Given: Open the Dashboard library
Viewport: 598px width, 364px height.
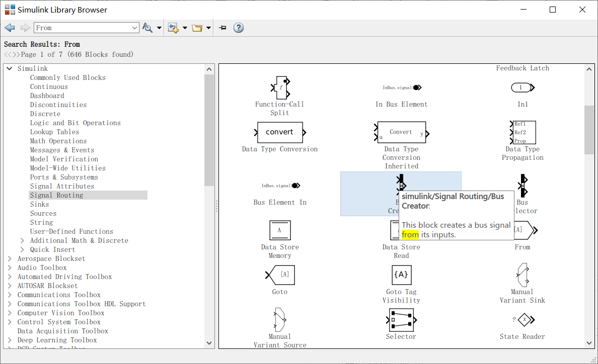Looking at the screenshot, I should coord(47,96).
